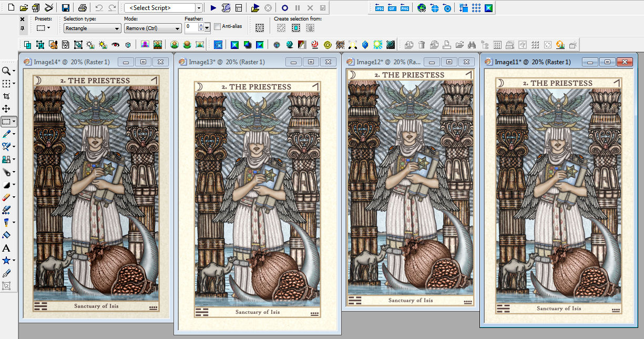Click the JPEG Optimizer export icon
The width and height of the screenshot is (644, 339).
coord(380,8)
